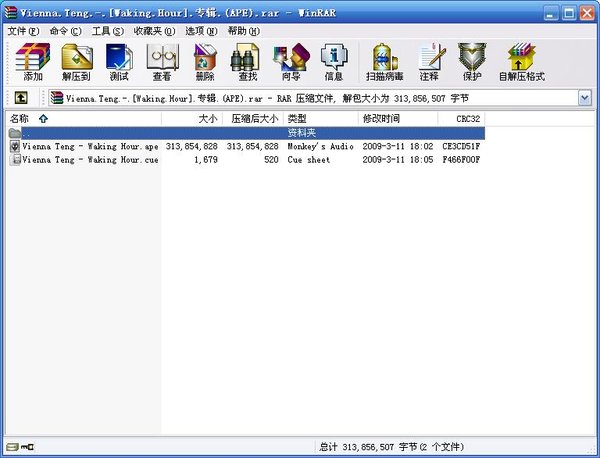Click the '资料夹' type cell
The width and height of the screenshot is (600, 458).
coord(302,133)
